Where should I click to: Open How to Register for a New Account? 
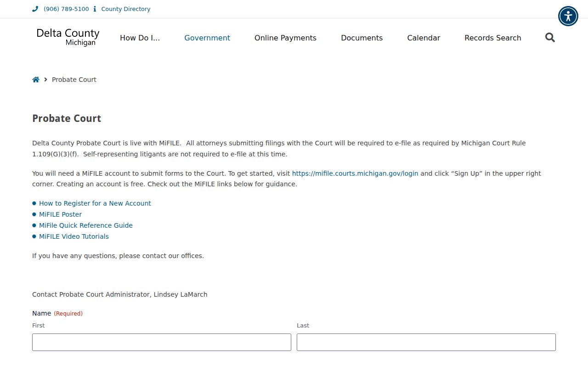pos(95,203)
